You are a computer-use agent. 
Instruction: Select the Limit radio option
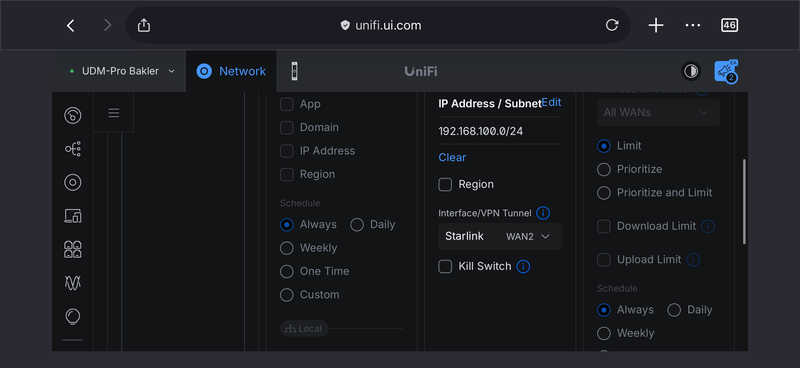pos(604,146)
